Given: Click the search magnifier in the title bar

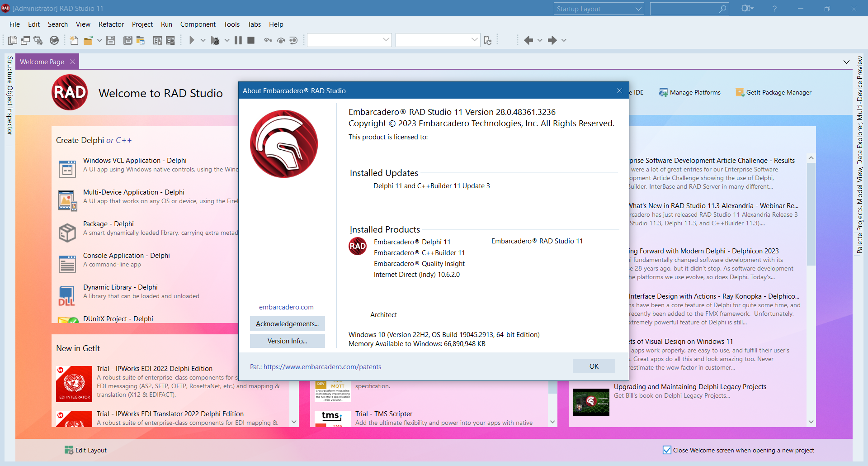Looking at the screenshot, I should coord(722,9).
